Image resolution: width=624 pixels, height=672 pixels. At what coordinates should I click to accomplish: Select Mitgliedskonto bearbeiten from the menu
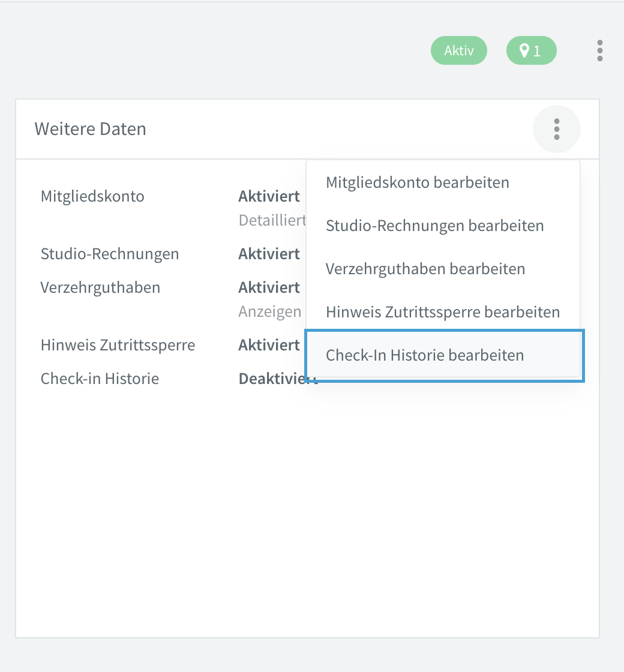point(443,182)
